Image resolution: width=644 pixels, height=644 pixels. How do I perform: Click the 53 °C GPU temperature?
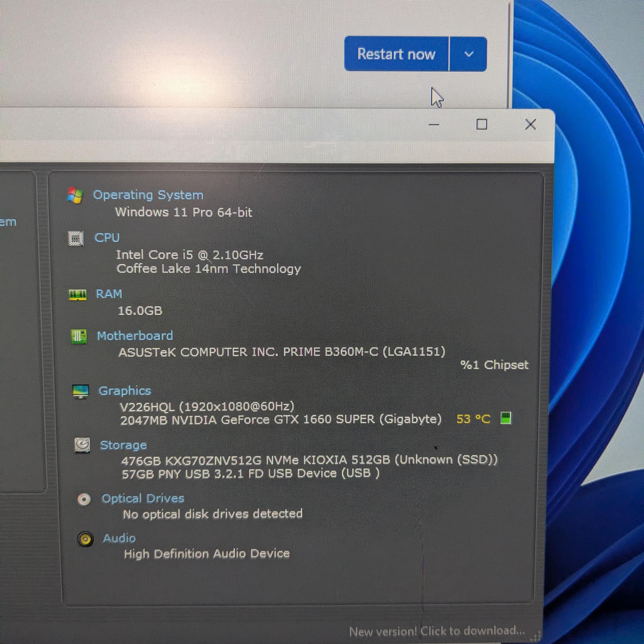point(473,419)
